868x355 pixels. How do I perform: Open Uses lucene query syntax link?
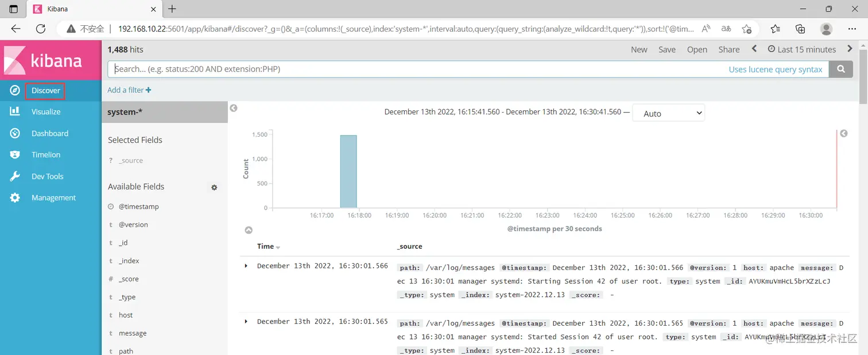pyautogui.click(x=776, y=69)
